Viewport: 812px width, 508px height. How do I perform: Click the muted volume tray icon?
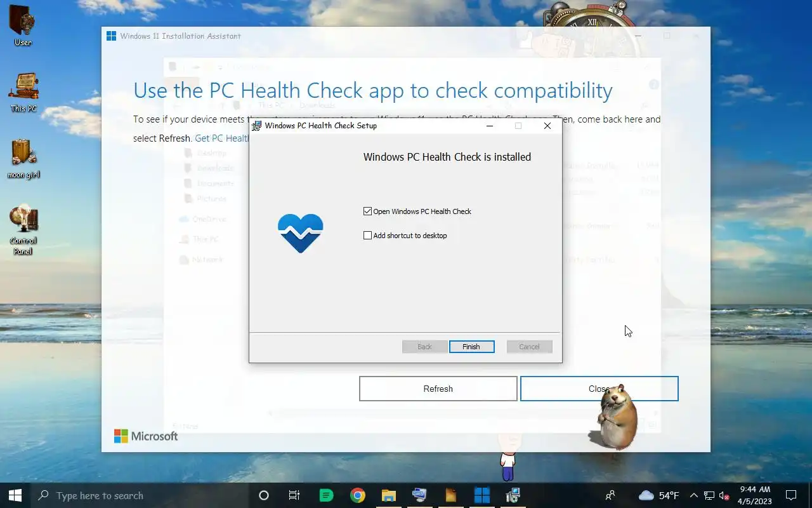pyautogui.click(x=724, y=495)
